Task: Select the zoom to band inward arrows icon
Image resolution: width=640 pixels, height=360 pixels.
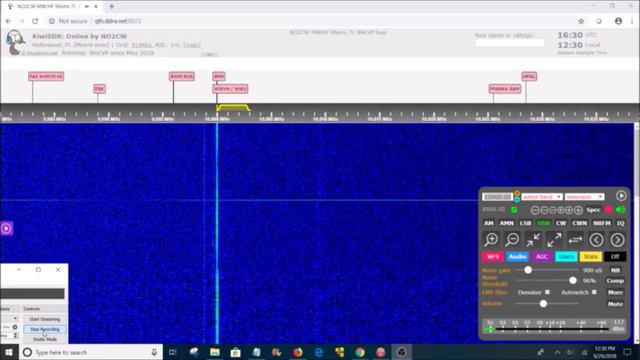Action: click(x=533, y=240)
